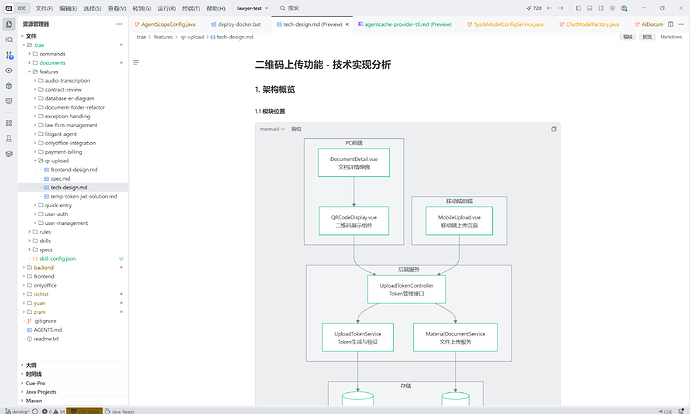Open Source Control view with badge
The height and width of the screenshot is (414, 690).
pos(9,55)
